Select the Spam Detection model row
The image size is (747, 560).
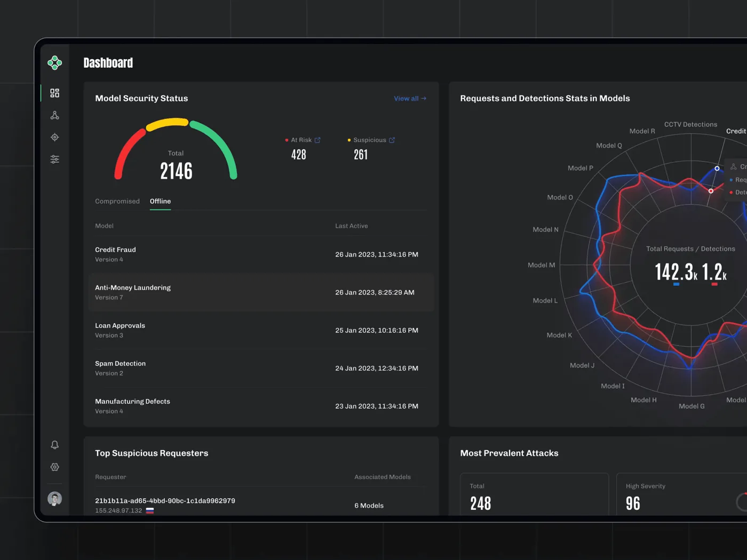point(261,368)
